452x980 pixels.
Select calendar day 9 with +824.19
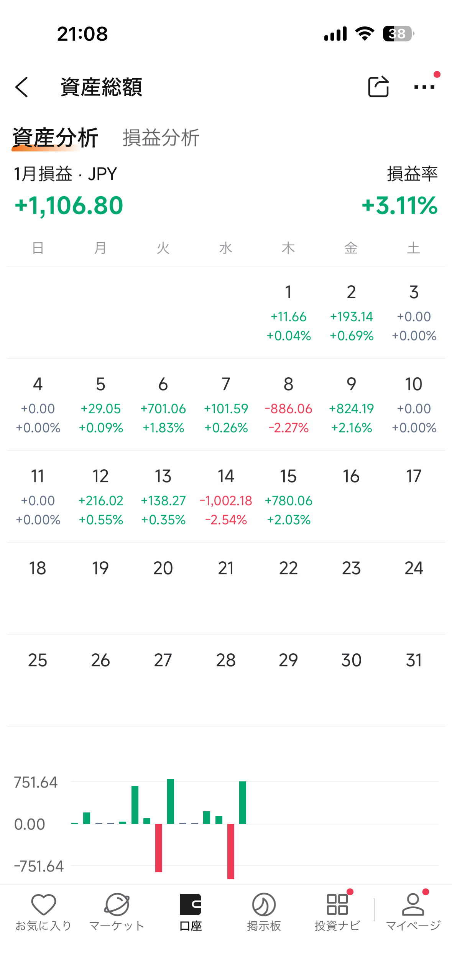[x=351, y=404]
